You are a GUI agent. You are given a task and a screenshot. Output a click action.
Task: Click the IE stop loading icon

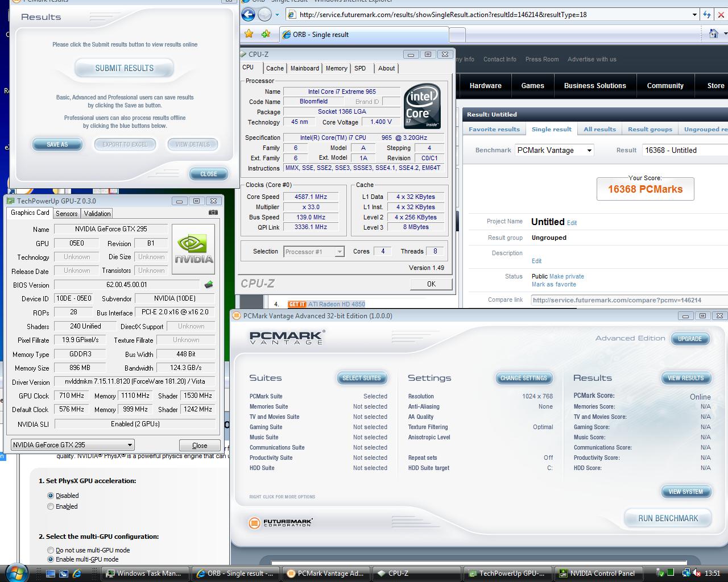pyautogui.click(x=721, y=15)
